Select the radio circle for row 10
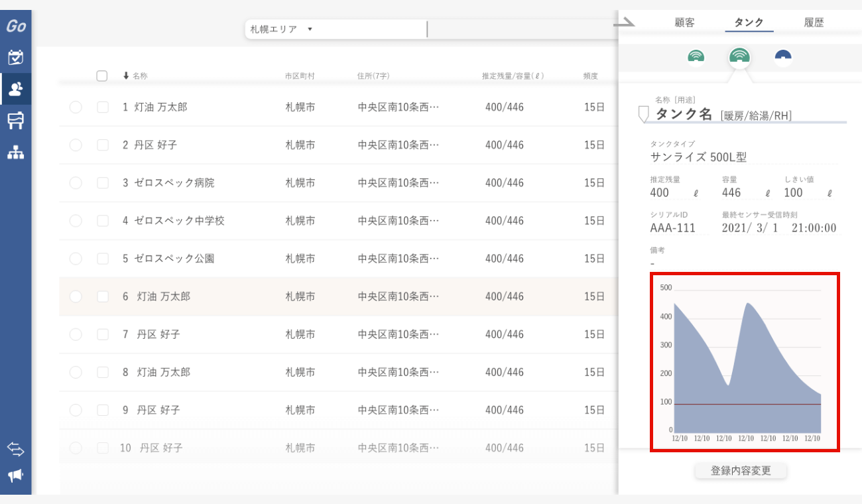The width and height of the screenshot is (862, 504). click(x=76, y=448)
